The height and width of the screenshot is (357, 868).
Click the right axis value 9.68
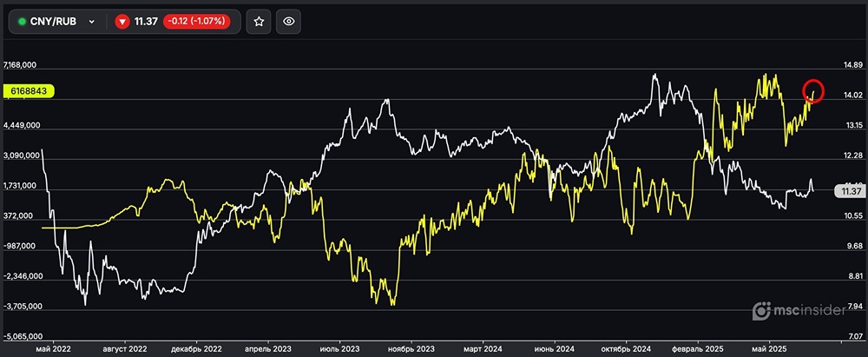(853, 246)
